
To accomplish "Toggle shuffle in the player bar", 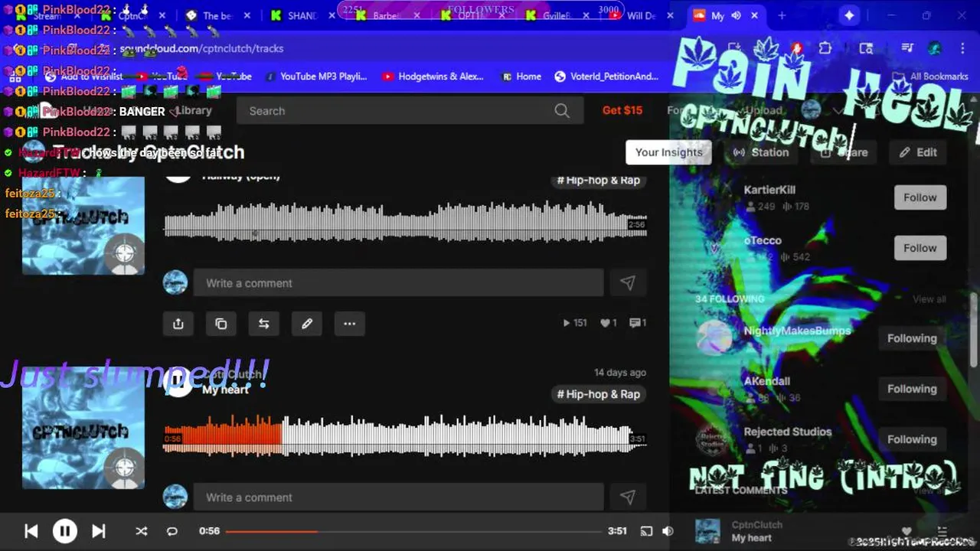I will 142,531.
